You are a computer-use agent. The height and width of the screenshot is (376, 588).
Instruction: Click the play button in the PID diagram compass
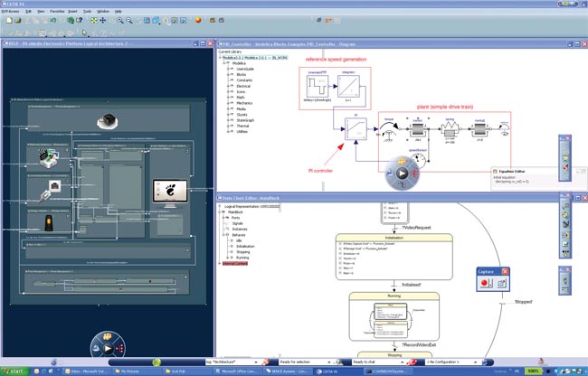pyautogui.click(x=402, y=173)
